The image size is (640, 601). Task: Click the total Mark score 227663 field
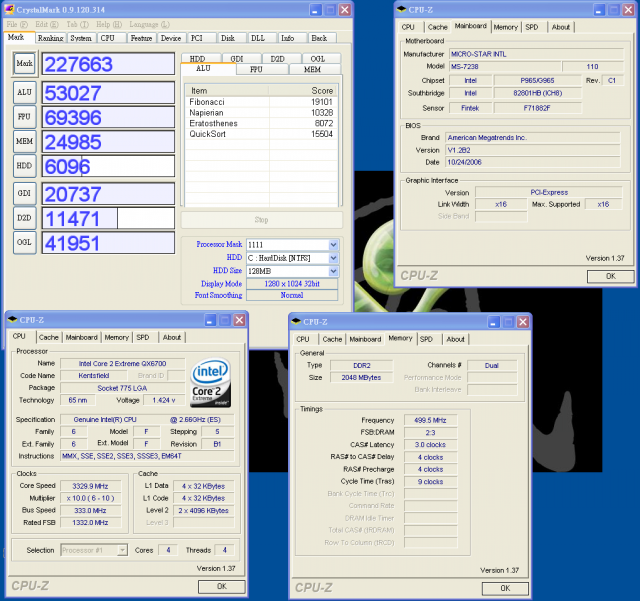(108, 63)
